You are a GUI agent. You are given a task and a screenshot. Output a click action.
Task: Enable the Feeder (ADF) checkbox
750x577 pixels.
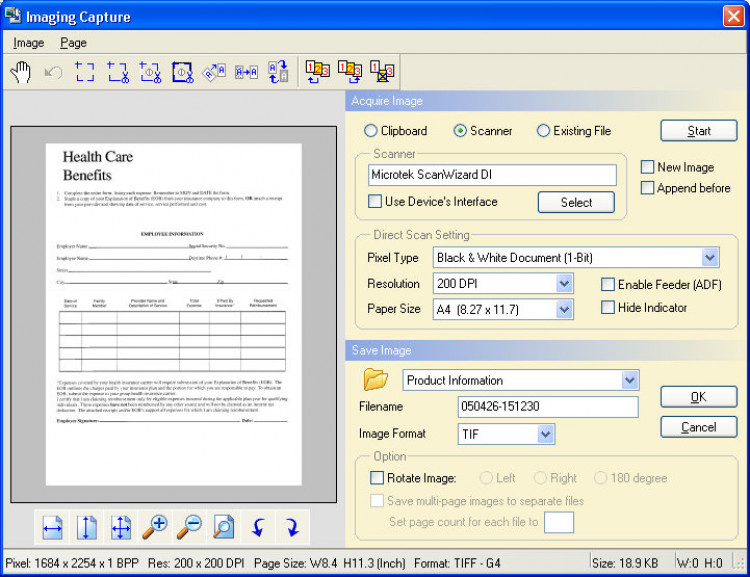(x=607, y=284)
